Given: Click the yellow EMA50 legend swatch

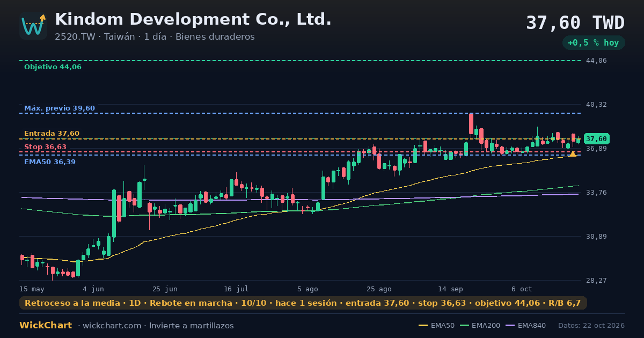Looking at the screenshot, I should click(x=423, y=326).
